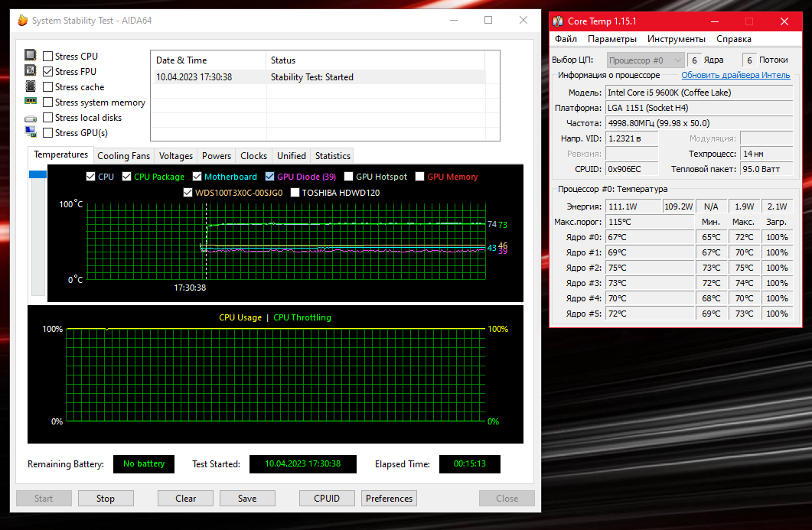The height and width of the screenshot is (530, 812).
Task: Uncheck the Stress FPU checkbox
Action: (47, 71)
